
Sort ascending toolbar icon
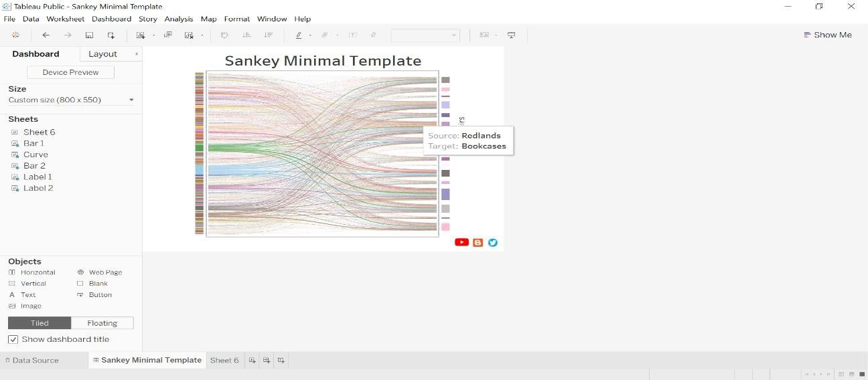[x=246, y=35]
